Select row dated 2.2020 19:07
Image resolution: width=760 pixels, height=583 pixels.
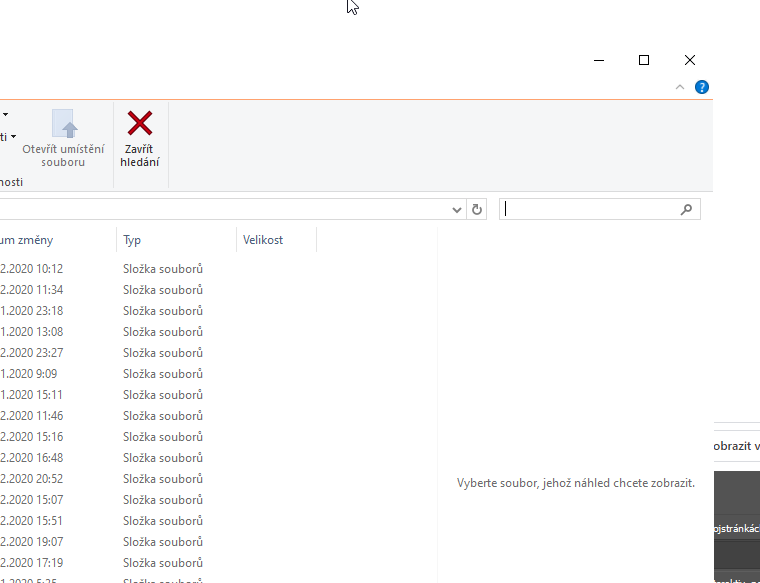click(158, 542)
